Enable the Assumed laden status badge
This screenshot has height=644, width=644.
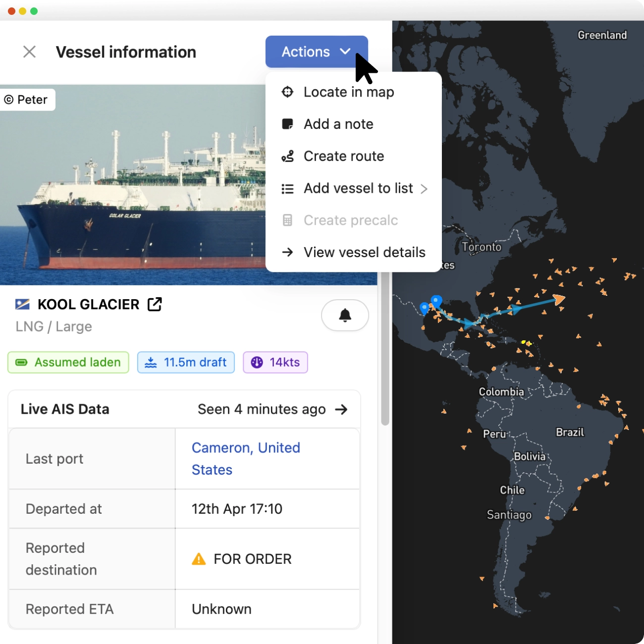[68, 362]
